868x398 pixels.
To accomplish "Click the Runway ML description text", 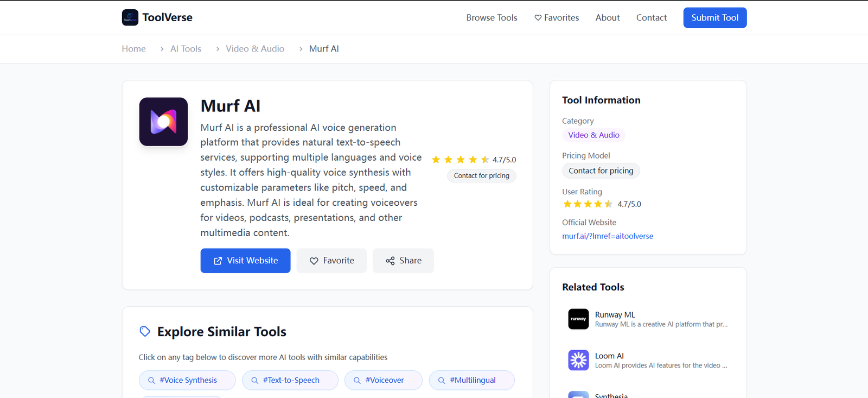I will coord(661,325).
